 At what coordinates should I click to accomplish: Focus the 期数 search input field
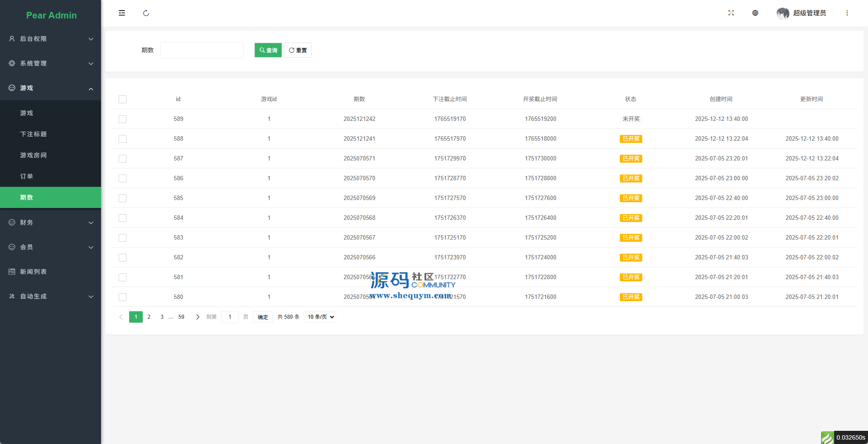coord(202,50)
